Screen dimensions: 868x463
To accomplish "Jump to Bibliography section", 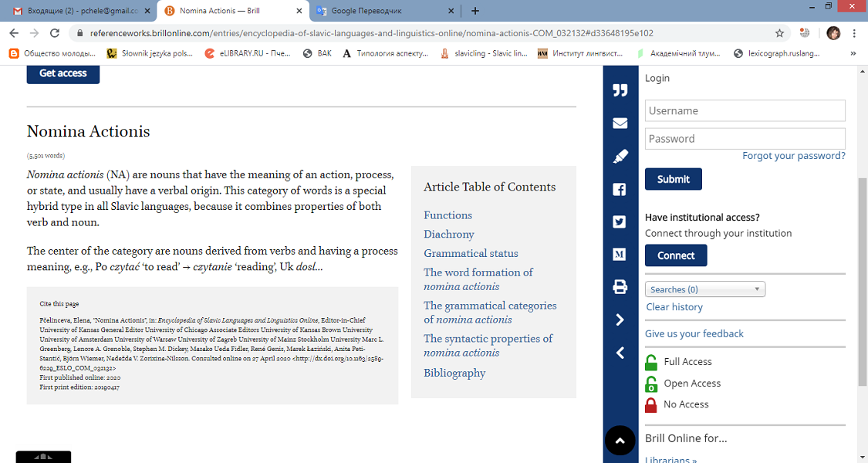I will (454, 373).
